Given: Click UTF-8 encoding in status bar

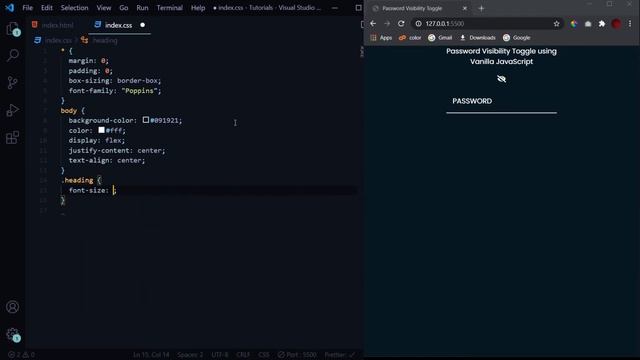Looking at the screenshot, I should click(x=220, y=355).
